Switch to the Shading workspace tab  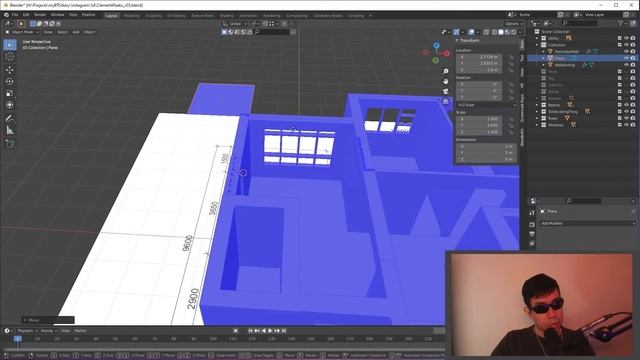[x=227, y=16]
